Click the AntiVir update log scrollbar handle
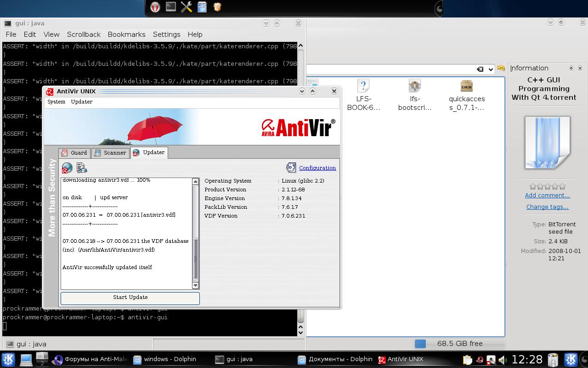The width and height of the screenshot is (588, 368). click(x=195, y=259)
